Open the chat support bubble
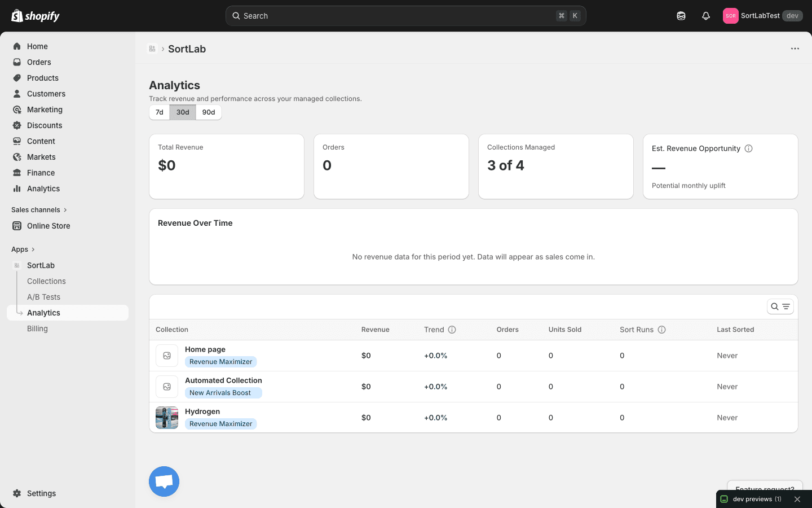 (164, 481)
